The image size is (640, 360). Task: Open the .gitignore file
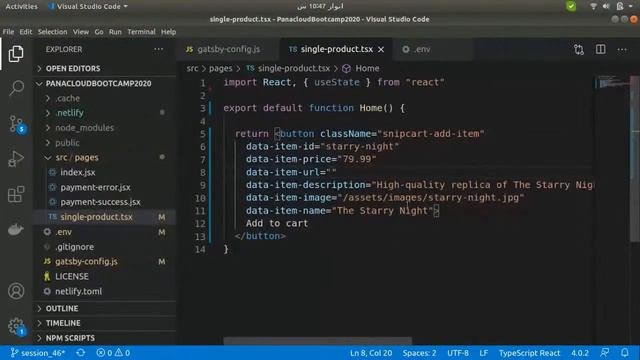pyautogui.click(x=104, y=247)
